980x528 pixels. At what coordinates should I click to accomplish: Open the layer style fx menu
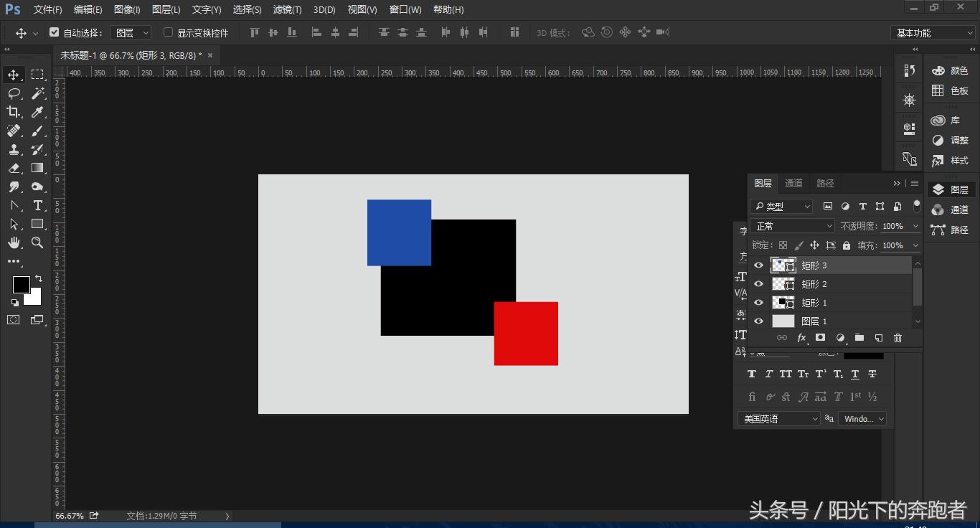[801, 338]
